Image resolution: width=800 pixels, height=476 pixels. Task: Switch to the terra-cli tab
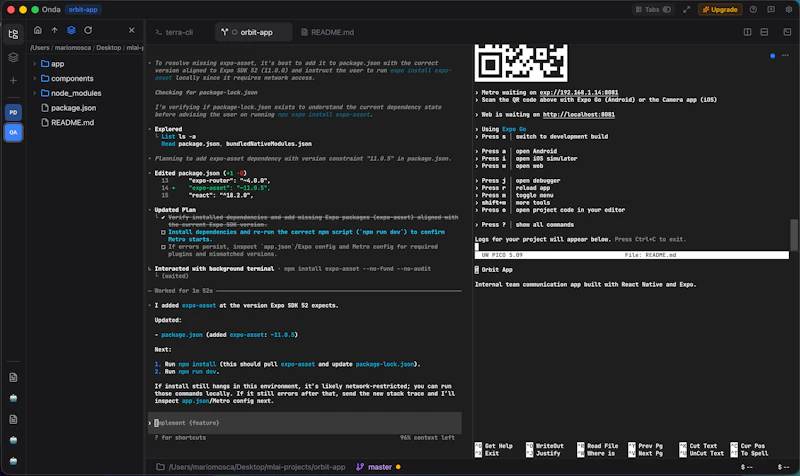174,32
